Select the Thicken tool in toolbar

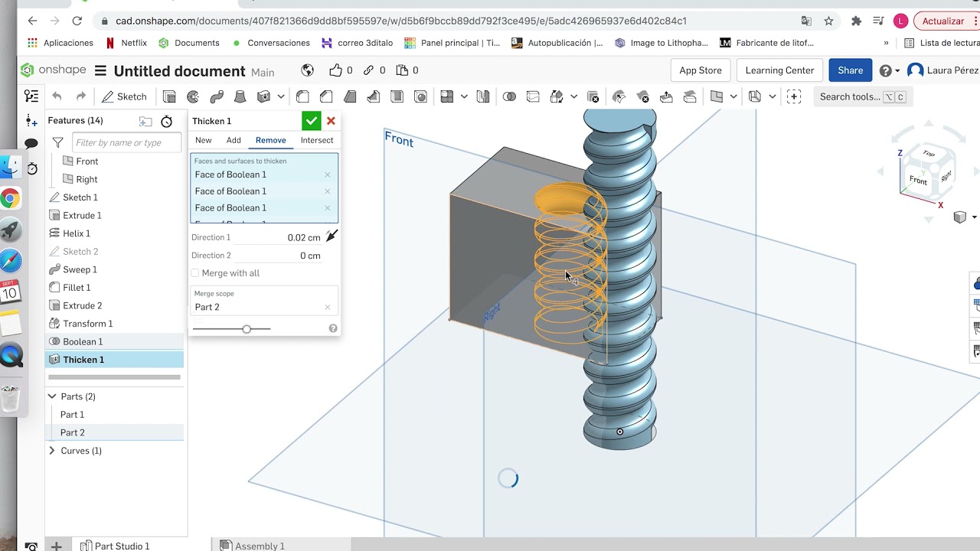[x=264, y=96]
